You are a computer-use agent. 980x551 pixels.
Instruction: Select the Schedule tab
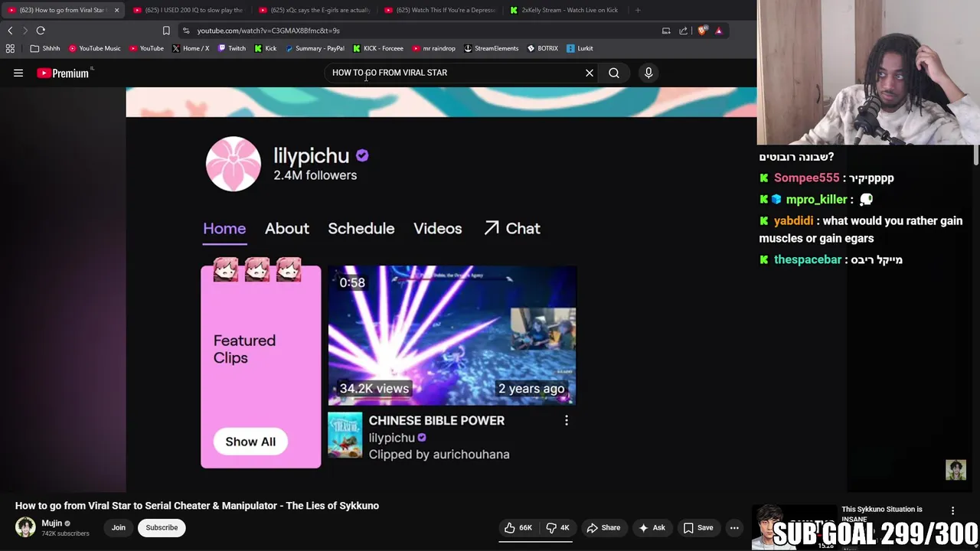[361, 228]
